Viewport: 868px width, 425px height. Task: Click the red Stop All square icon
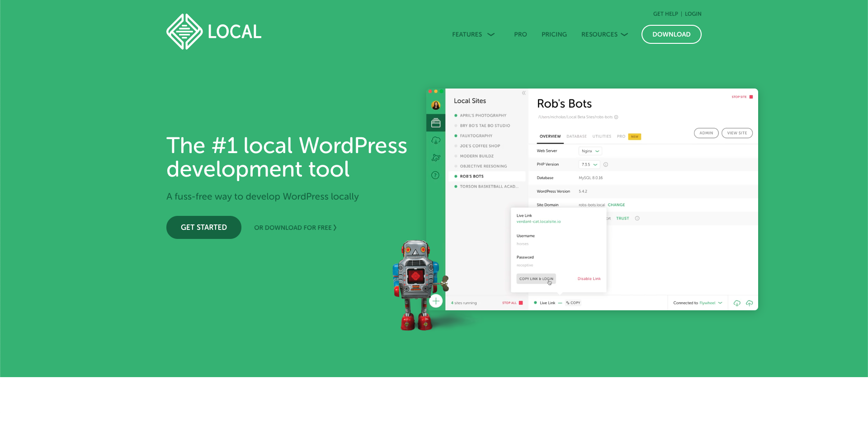tap(521, 303)
